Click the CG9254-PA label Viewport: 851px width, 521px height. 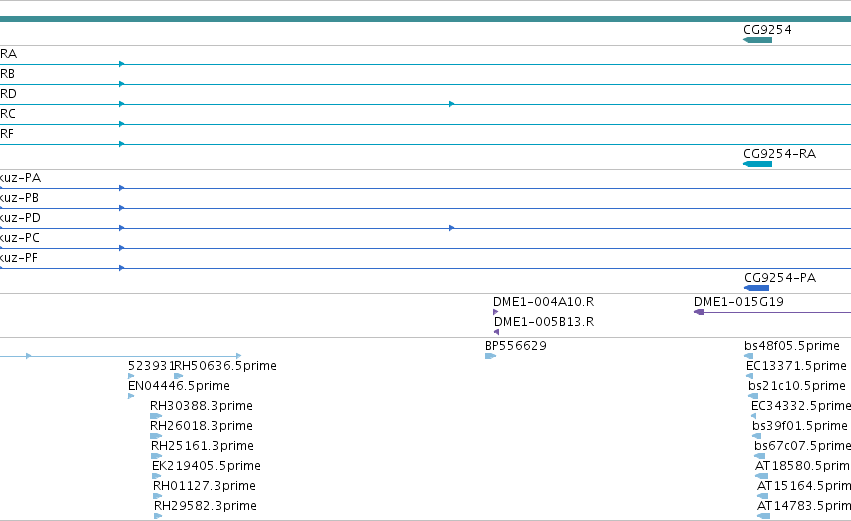(780, 278)
